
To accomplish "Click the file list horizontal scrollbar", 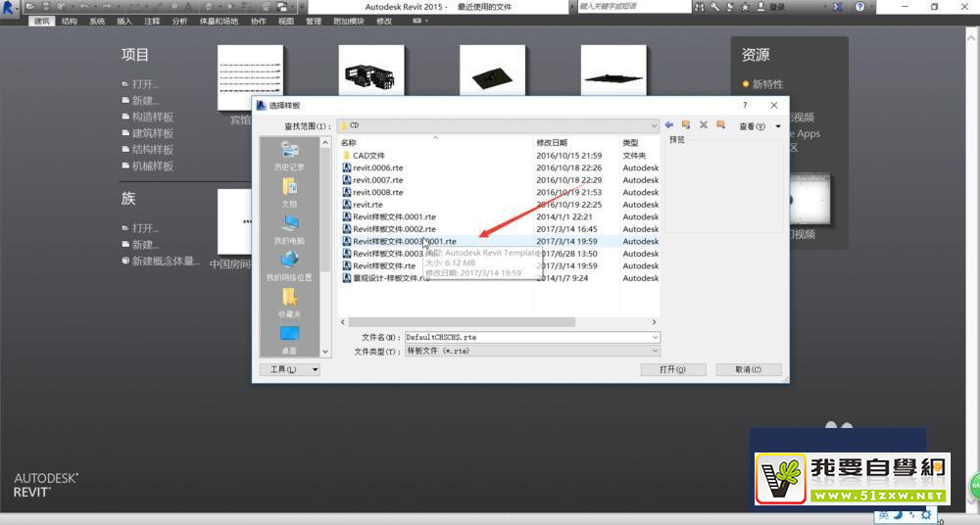I will [x=462, y=322].
